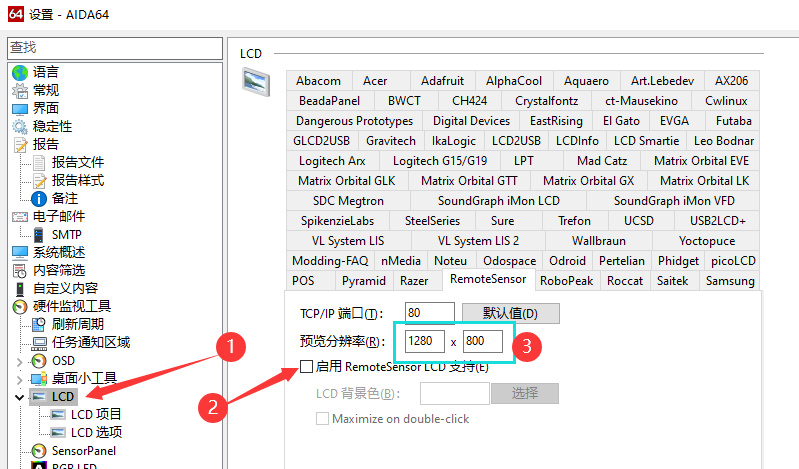Select the picoLCD tab
Image resolution: width=799 pixels, height=469 pixels.
[733, 261]
